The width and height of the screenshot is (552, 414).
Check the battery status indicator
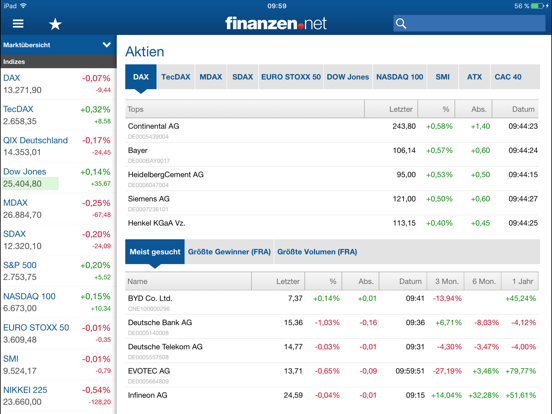[537, 6]
